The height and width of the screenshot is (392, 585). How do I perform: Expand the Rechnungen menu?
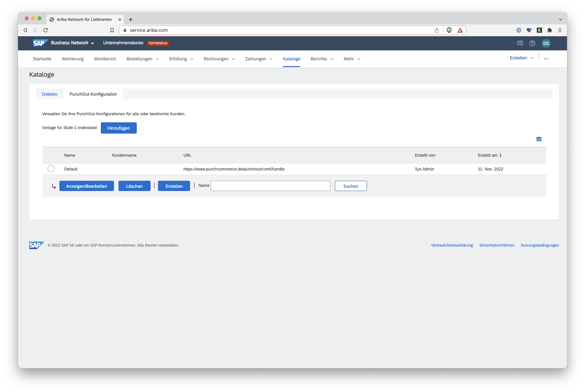[219, 59]
